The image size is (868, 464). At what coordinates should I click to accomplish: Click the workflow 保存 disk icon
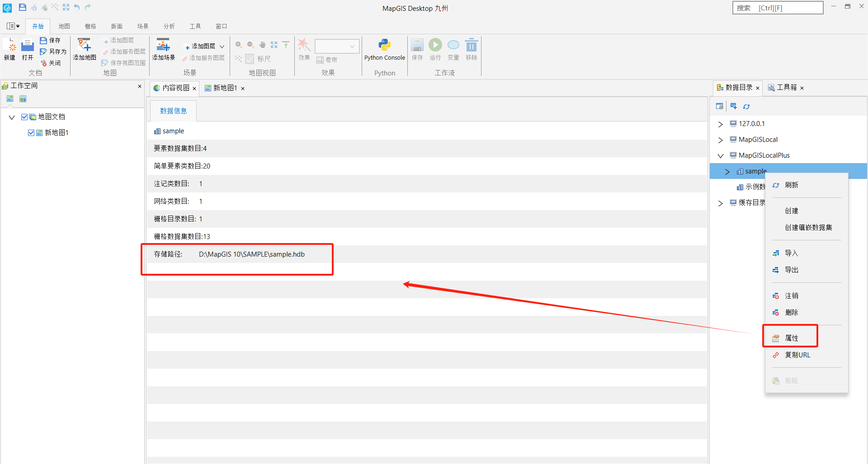click(417, 49)
